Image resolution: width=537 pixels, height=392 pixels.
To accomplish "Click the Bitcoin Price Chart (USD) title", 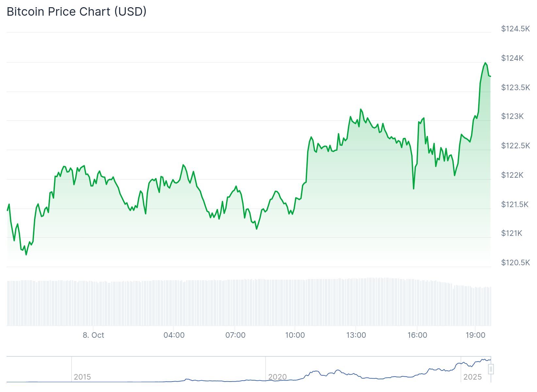I will pos(76,12).
